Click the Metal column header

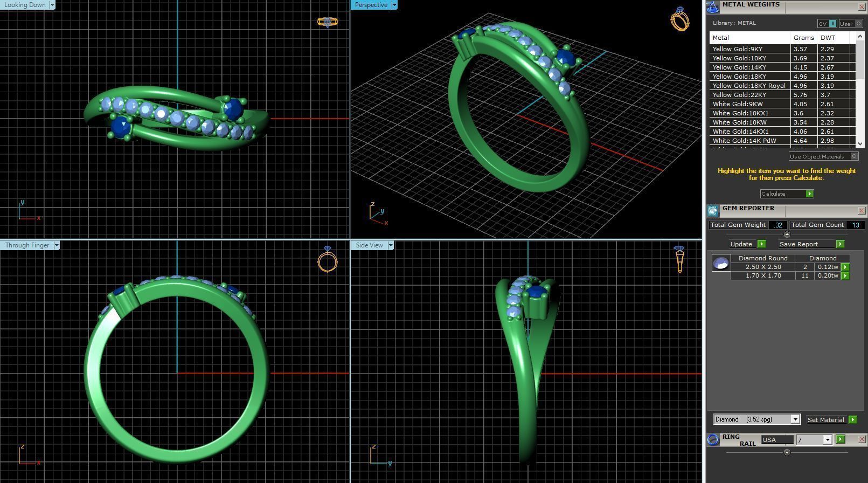pyautogui.click(x=750, y=38)
